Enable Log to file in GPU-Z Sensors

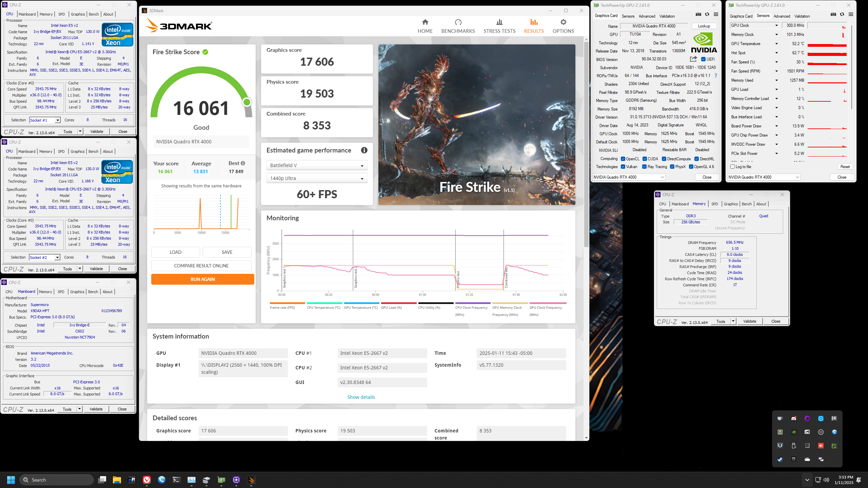point(732,167)
